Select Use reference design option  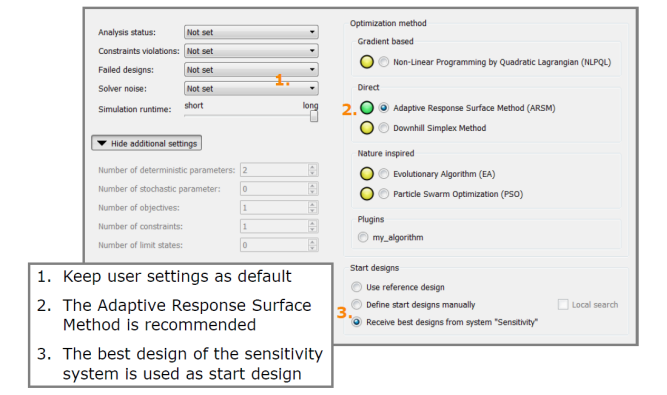[356, 287]
